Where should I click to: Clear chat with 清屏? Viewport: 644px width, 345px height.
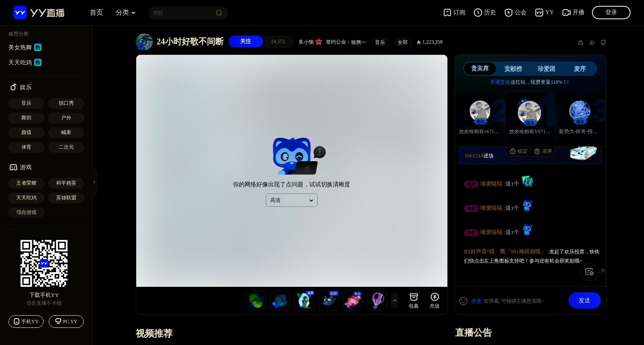tap(543, 151)
